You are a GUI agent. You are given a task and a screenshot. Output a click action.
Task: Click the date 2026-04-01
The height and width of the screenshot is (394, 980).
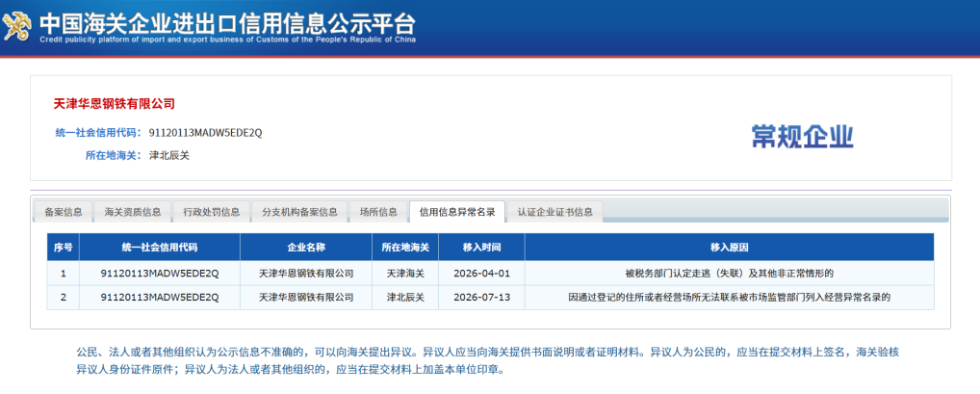coord(482,274)
